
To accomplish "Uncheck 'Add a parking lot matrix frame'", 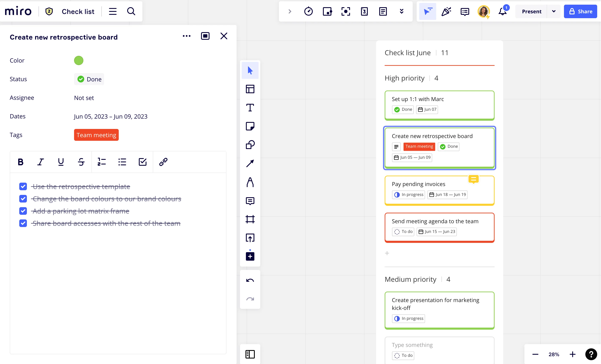I will (x=23, y=211).
